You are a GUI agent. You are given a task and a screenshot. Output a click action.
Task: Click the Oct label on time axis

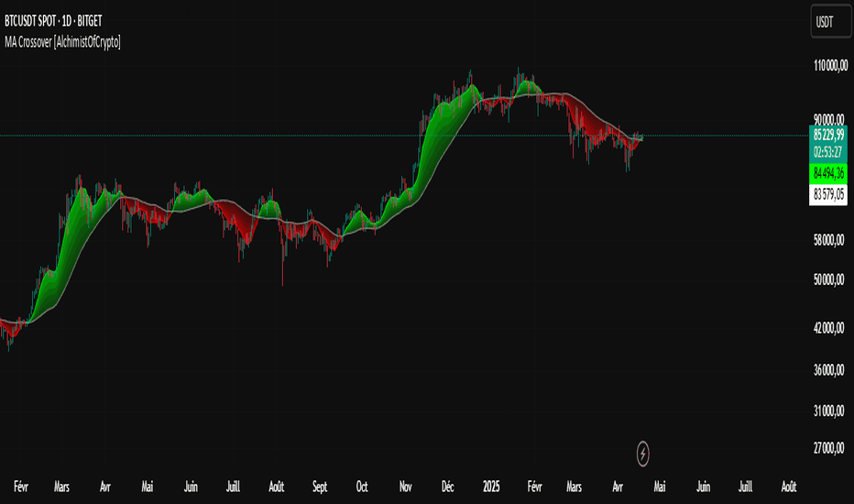click(362, 486)
